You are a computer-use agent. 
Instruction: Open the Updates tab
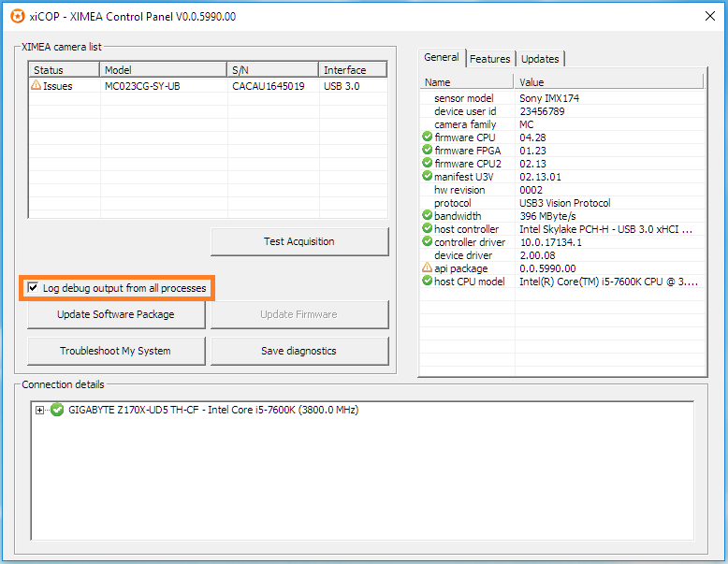click(x=540, y=59)
